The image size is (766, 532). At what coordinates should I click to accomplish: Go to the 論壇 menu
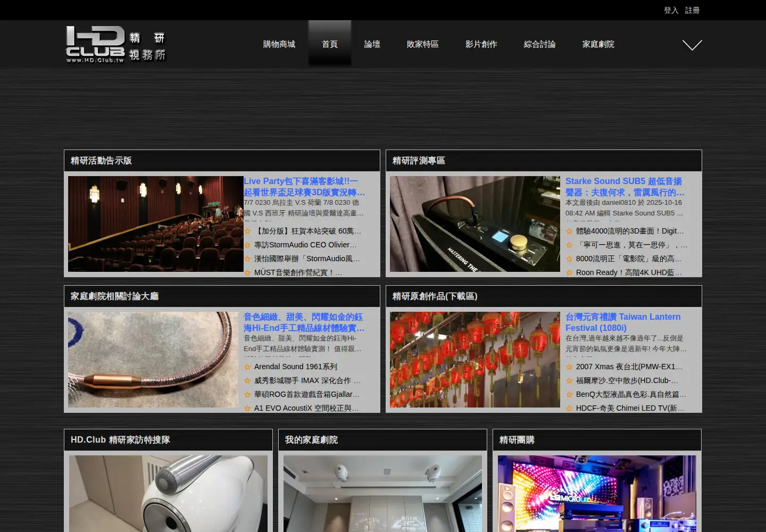tap(372, 44)
